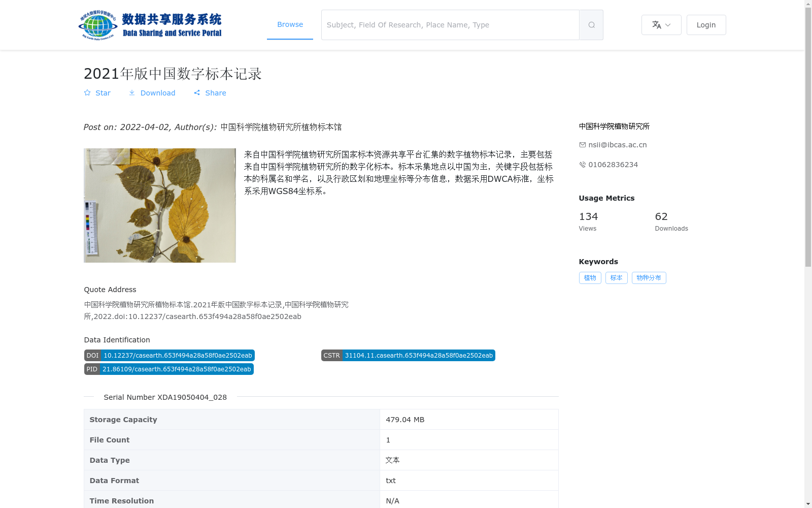Image resolution: width=812 pixels, height=508 pixels.
Task: Open the language switcher dropdown
Action: pos(661,25)
